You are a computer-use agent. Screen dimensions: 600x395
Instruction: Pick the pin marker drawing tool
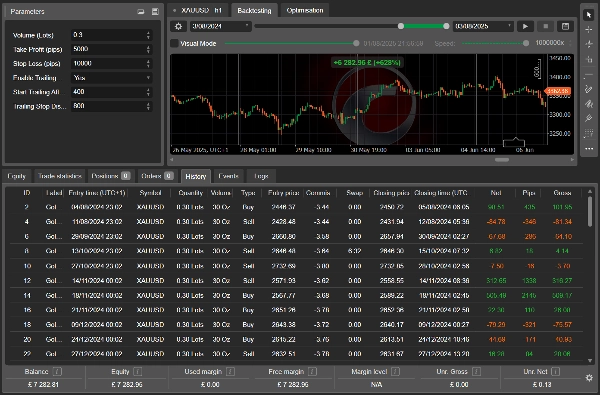click(x=589, y=119)
